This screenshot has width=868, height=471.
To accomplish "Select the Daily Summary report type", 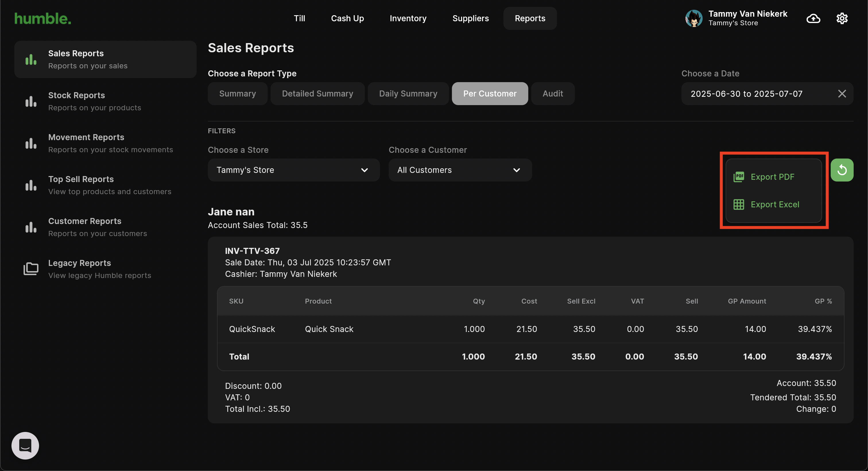I will [408, 94].
